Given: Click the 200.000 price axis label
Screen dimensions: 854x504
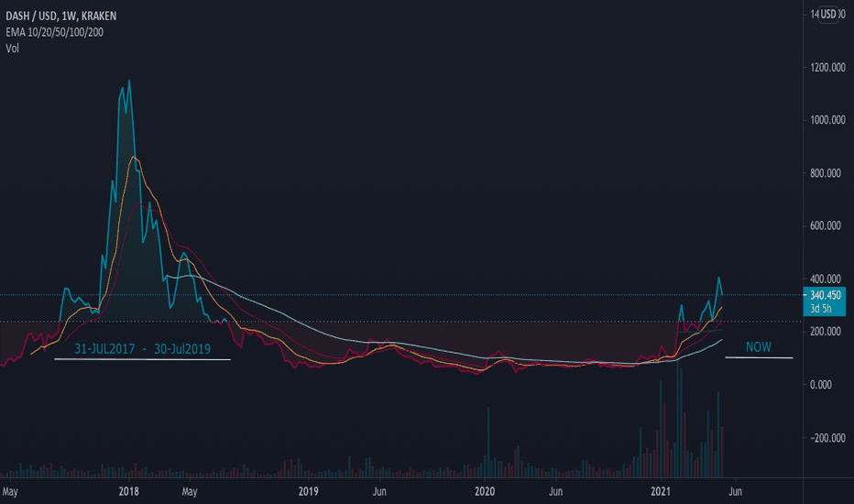Looking at the screenshot, I should (x=826, y=332).
